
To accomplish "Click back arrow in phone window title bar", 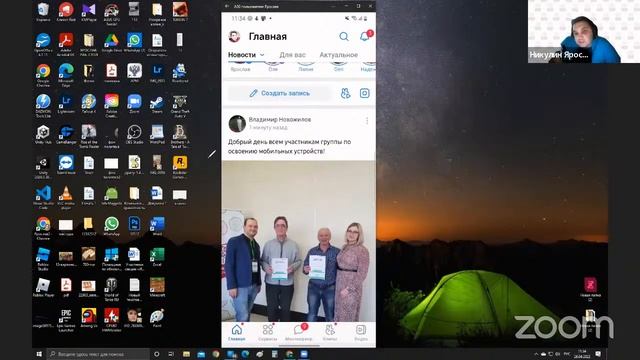I will (x=227, y=6).
